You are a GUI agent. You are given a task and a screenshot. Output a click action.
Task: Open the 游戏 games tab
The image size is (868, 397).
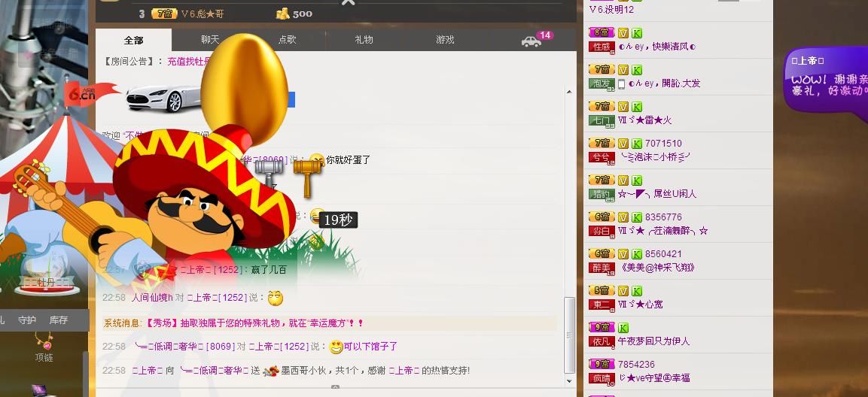[445, 40]
